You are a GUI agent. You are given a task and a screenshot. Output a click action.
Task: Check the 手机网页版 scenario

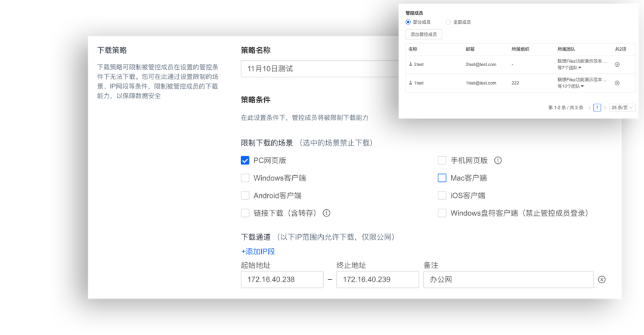442,160
